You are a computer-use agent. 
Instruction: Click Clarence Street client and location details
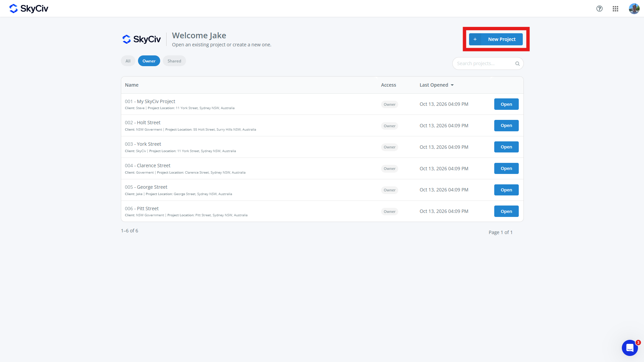coord(185,173)
